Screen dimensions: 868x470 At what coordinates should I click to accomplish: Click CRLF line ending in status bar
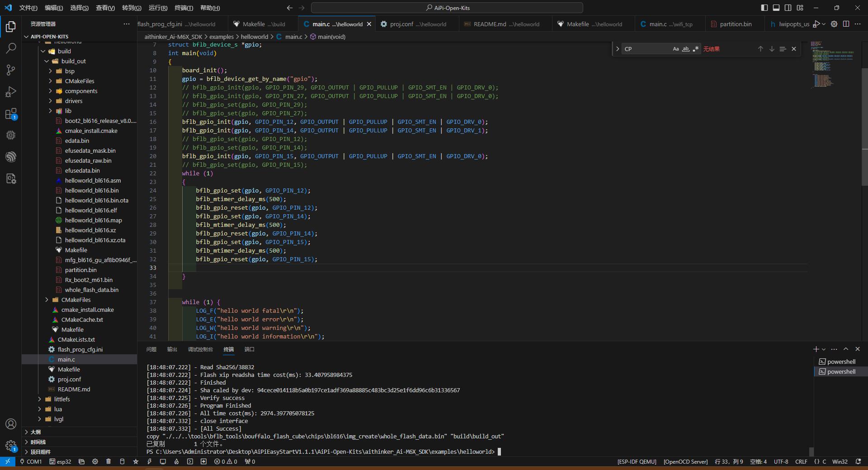coord(801,461)
